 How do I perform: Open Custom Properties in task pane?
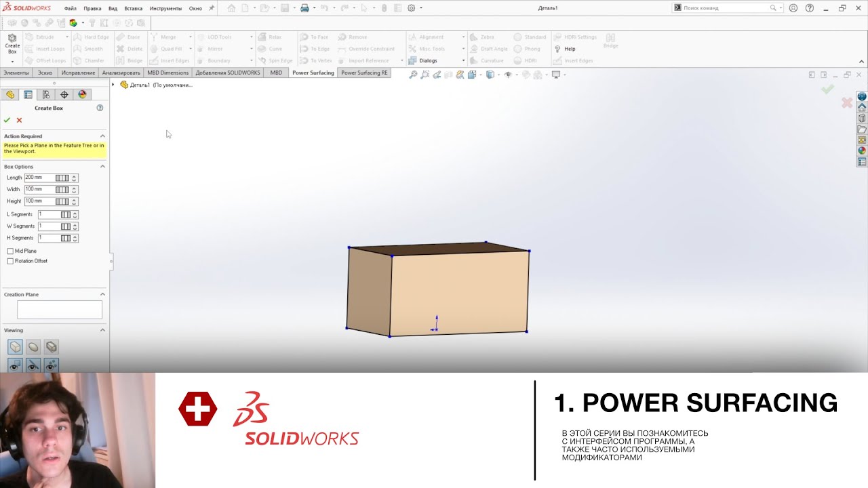[862, 162]
